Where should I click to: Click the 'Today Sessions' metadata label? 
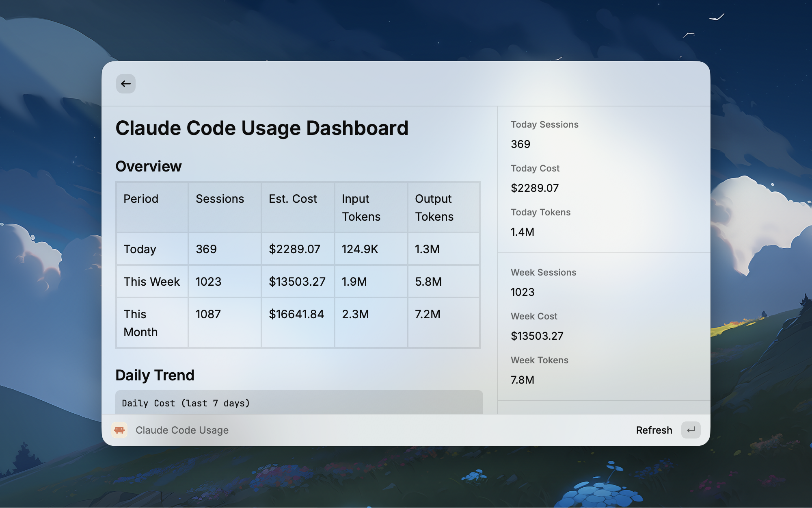point(544,124)
